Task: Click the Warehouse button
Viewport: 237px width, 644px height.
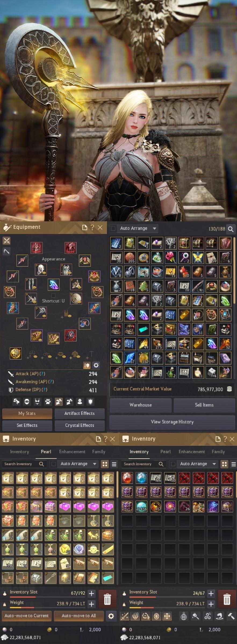Action: (141, 405)
